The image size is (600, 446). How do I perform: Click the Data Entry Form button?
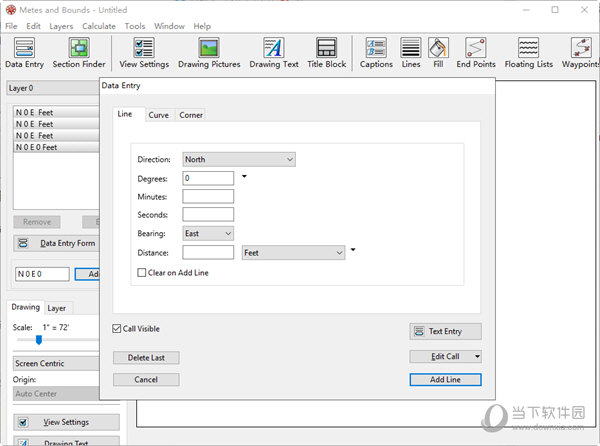point(57,243)
